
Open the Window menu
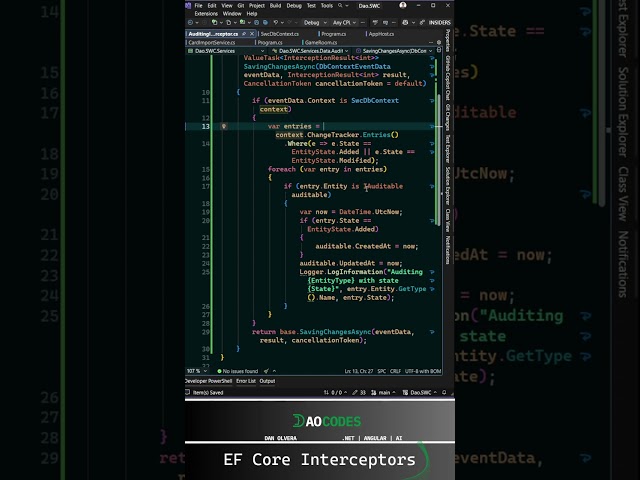click(x=232, y=13)
